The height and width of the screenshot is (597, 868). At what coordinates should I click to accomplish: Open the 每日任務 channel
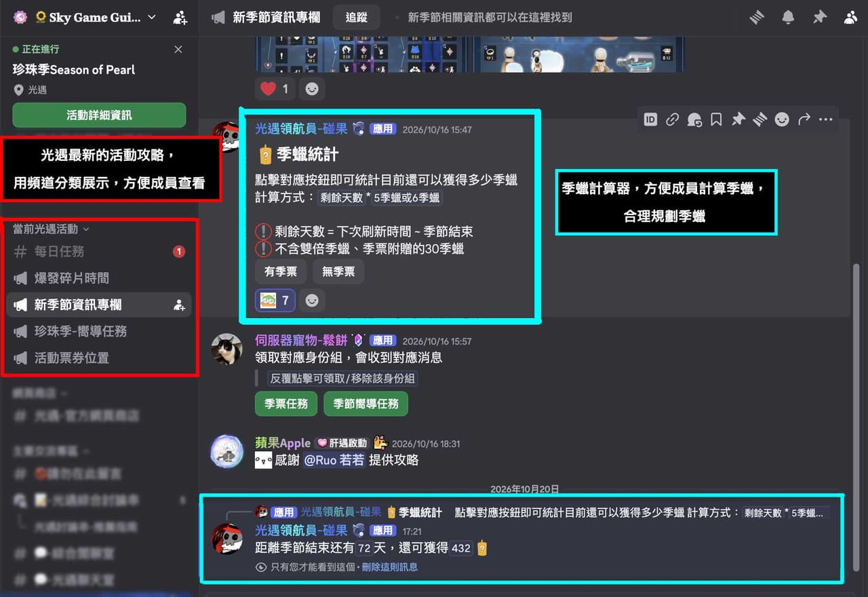(x=99, y=252)
